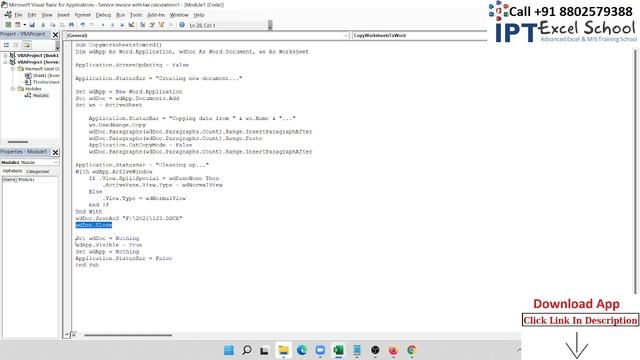The height and width of the screenshot is (360, 640).
Task: Click the (Name) Module1 property field
Action: click(30, 180)
